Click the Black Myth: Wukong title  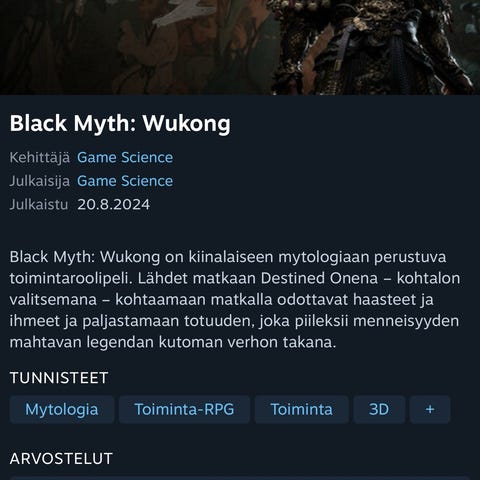[120, 124]
